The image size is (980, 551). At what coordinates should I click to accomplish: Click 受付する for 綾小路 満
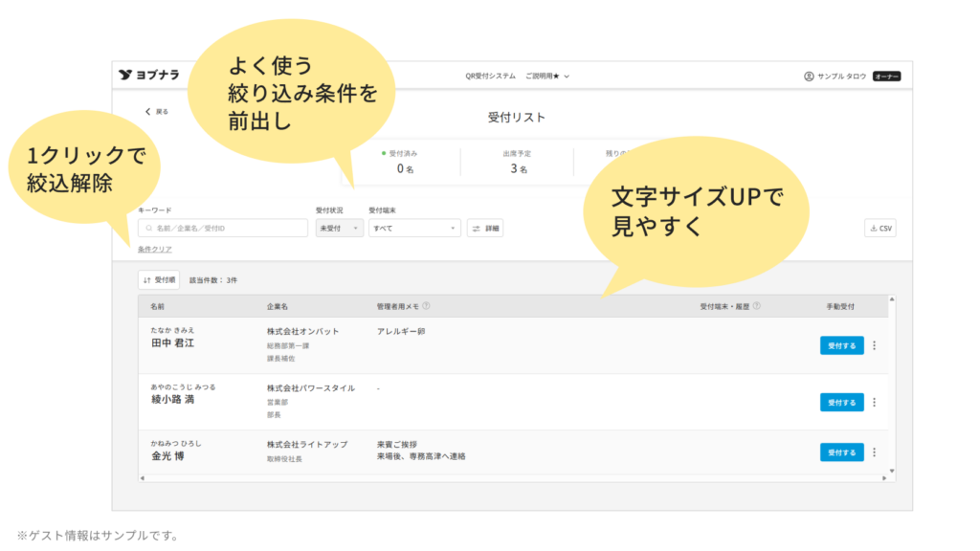point(842,403)
